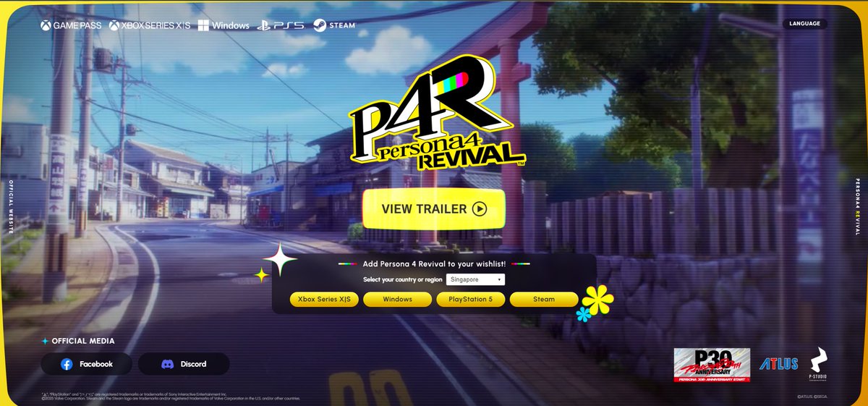Open the country or region dropdown
This screenshot has width=868, height=406.
pos(475,280)
